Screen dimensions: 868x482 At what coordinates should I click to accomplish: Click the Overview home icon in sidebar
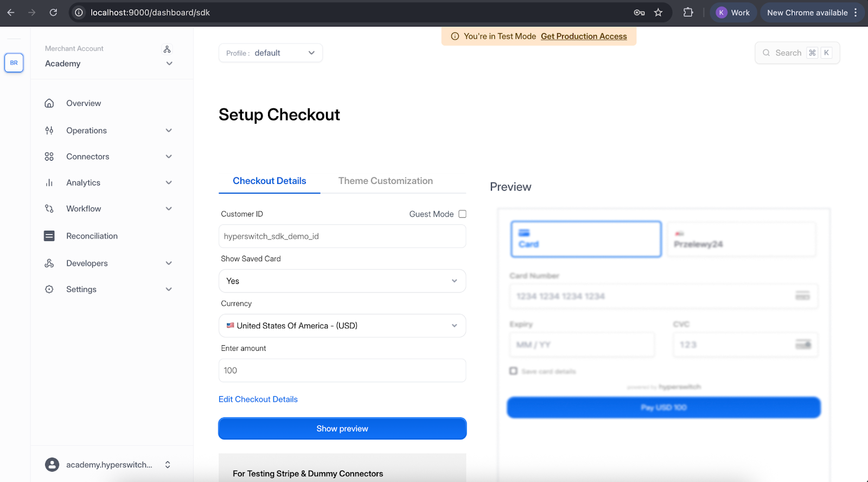coord(49,103)
